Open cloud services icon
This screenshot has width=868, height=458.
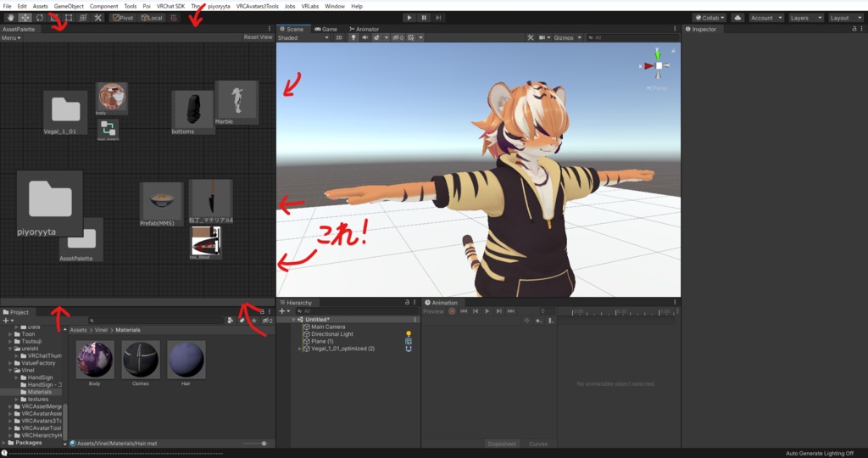738,18
